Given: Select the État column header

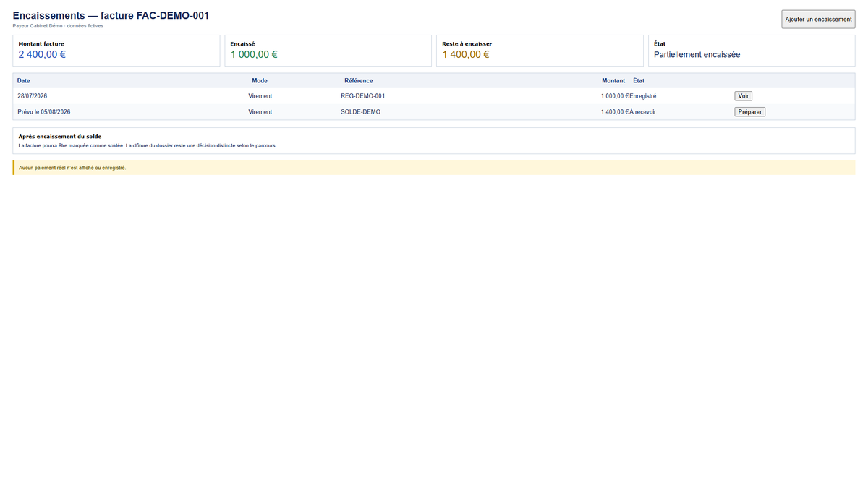Looking at the screenshot, I should coord(639,80).
